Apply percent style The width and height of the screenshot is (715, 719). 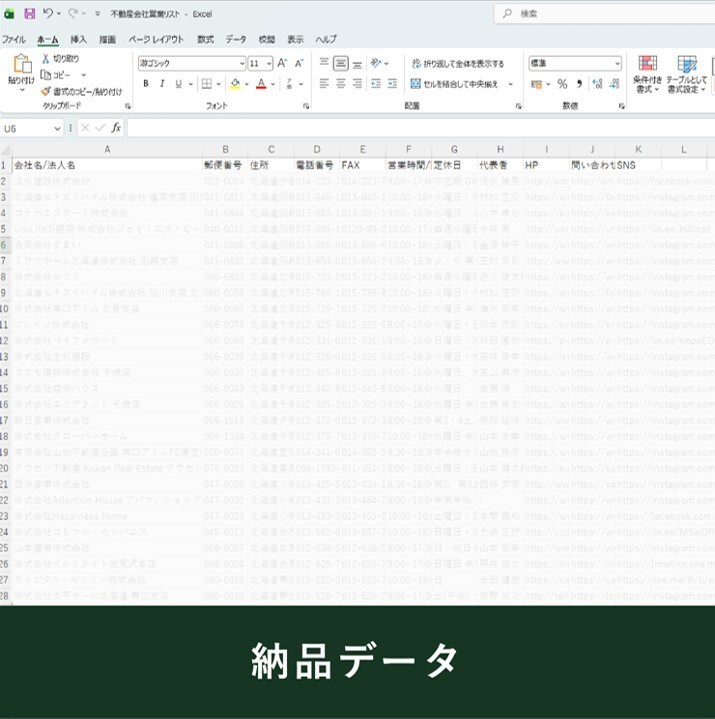(562, 84)
